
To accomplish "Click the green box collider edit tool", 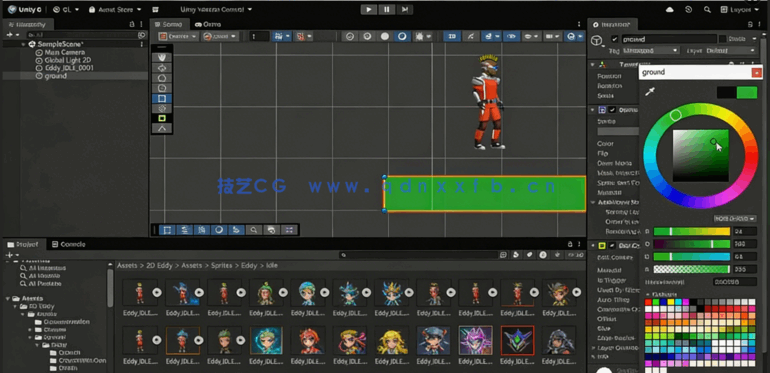I will tap(162, 118).
